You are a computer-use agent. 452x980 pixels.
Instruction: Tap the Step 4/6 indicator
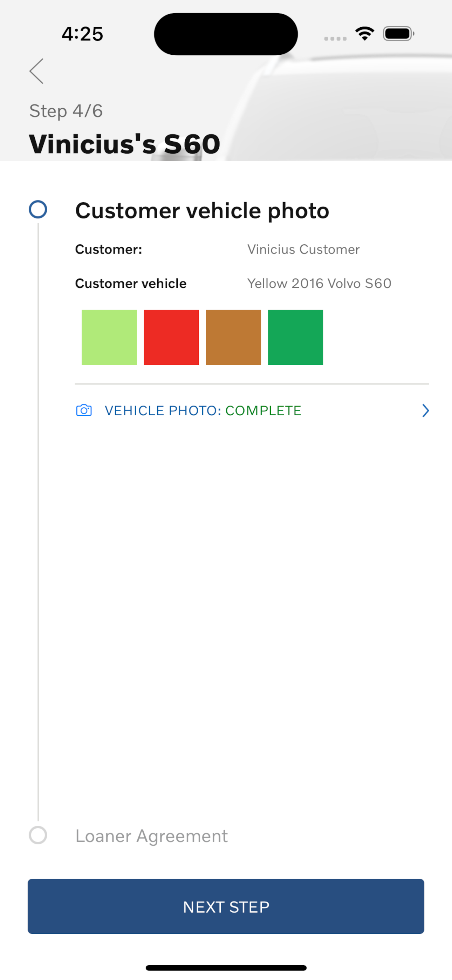coord(66,111)
